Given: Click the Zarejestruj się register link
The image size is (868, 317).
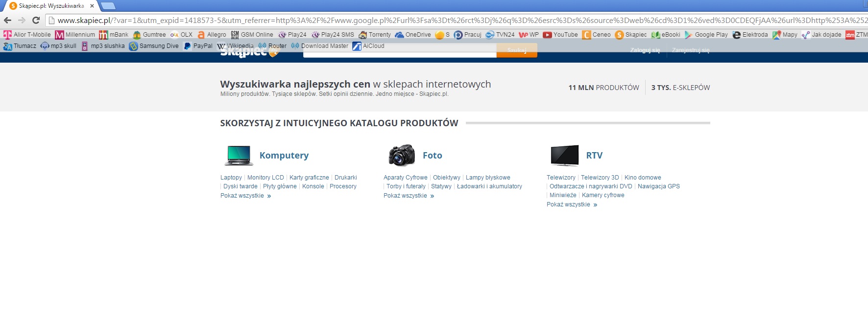Looking at the screenshot, I should pyautogui.click(x=691, y=50).
